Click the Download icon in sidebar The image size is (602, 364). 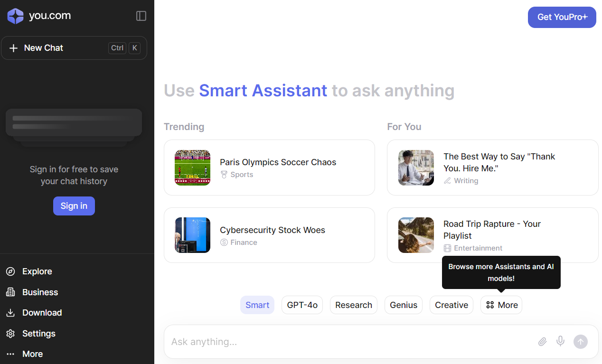(10, 313)
